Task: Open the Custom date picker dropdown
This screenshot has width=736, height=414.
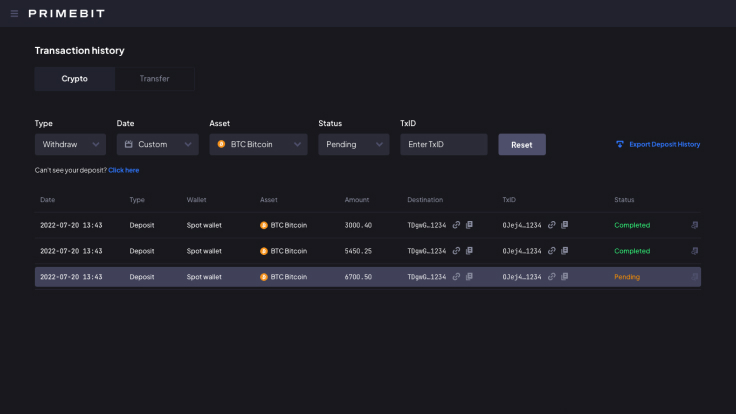Action: tap(157, 144)
